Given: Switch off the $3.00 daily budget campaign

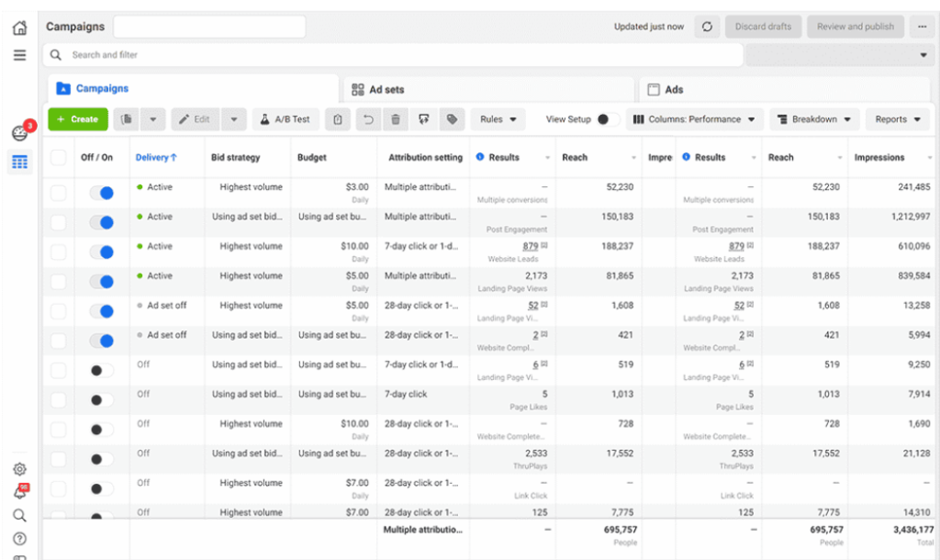Looking at the screenshot, I should (x=102, y=193).
